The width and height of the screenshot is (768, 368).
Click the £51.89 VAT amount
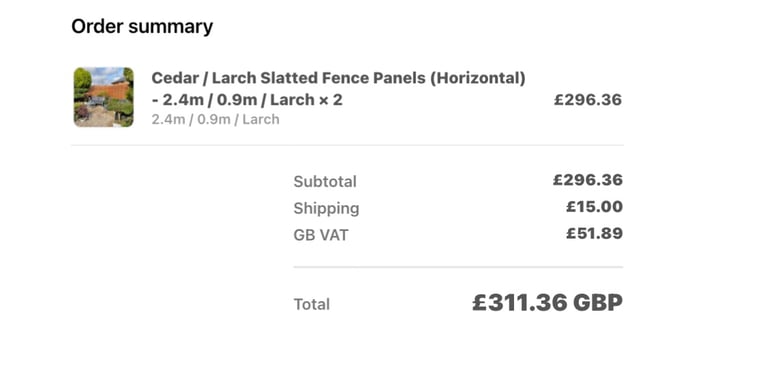(594, 233)
